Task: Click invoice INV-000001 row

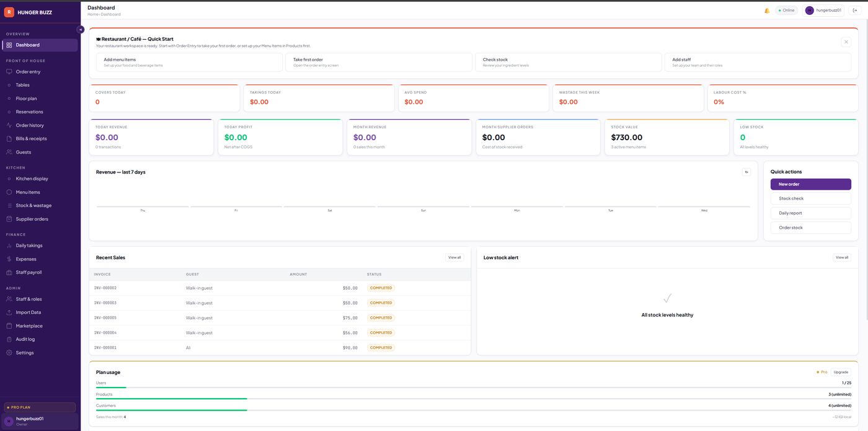Action: click(x=280, y=347)
